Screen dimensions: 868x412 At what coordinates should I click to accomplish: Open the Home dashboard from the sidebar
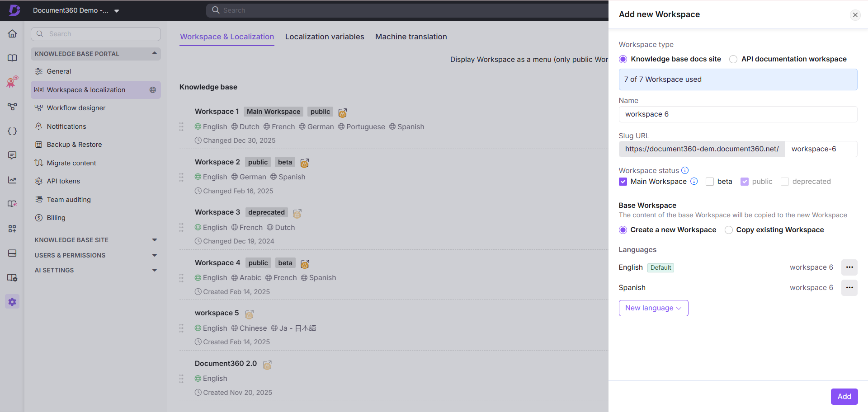tap(12, 33)
